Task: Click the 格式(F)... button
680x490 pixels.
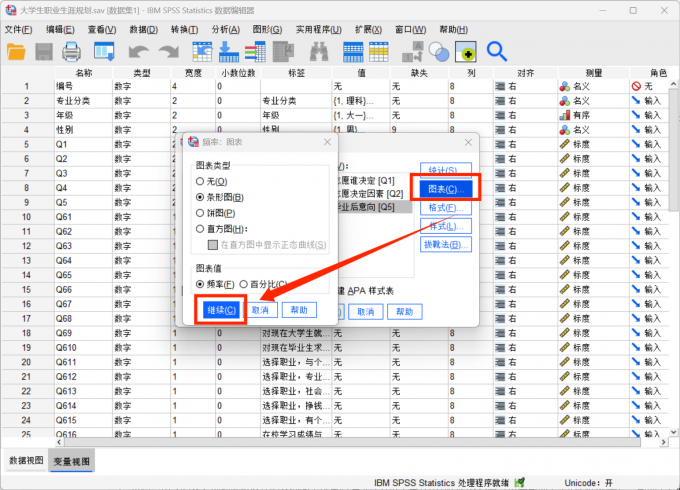Action: tap(442, 208)
